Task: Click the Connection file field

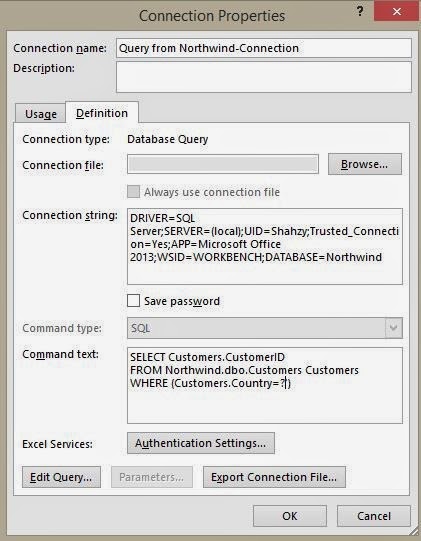Action: [223, 164]
